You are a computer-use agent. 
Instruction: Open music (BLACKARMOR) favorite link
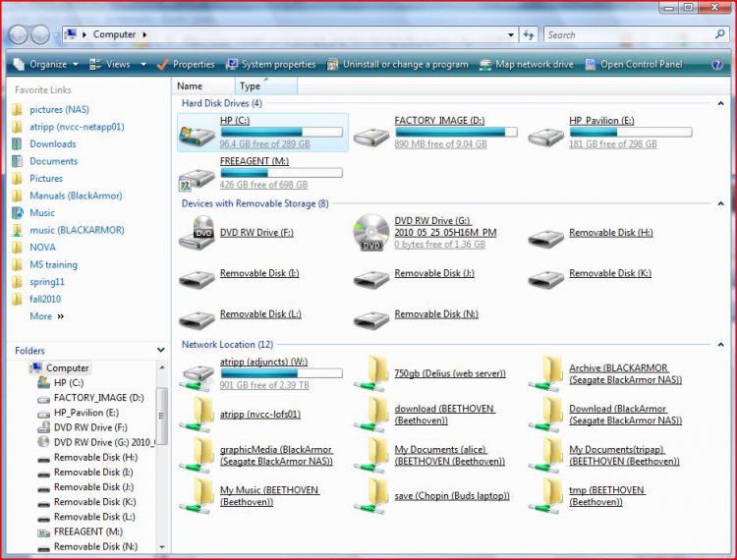(77, 230)
